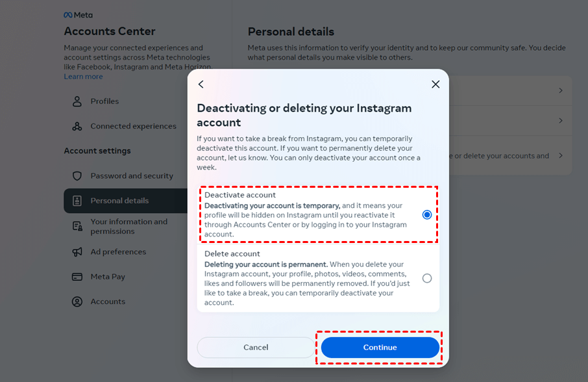Screen dimensions: 588x382
Task: Click the Connected experiences icon
Action: (77, 126)
